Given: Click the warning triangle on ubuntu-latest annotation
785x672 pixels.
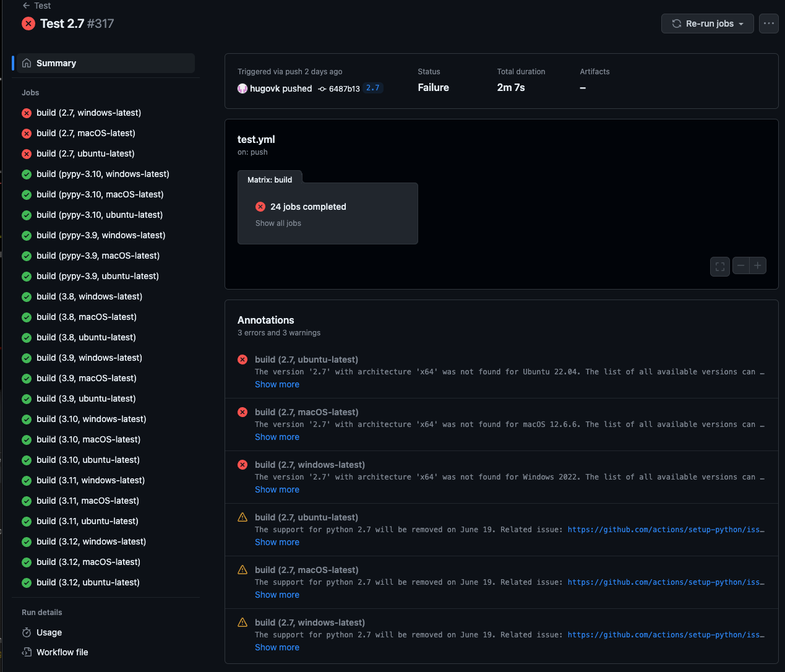Looking at the screenshot, I should pos(242,517).
